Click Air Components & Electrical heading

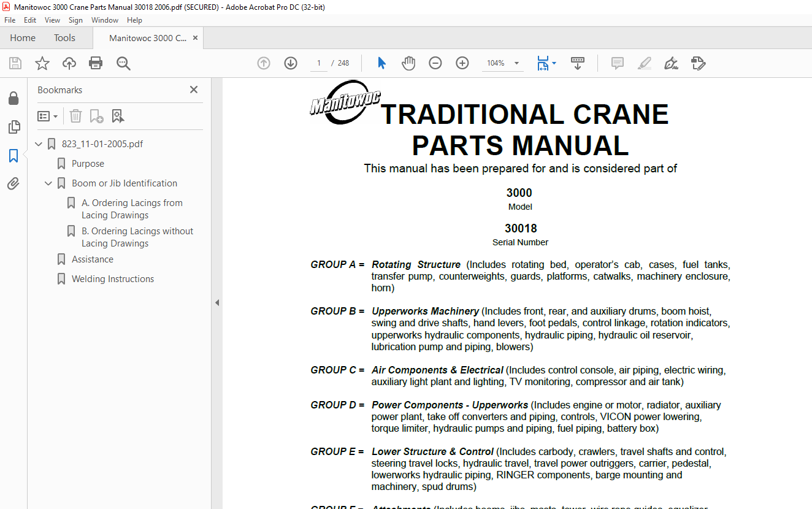pos(437,370)
